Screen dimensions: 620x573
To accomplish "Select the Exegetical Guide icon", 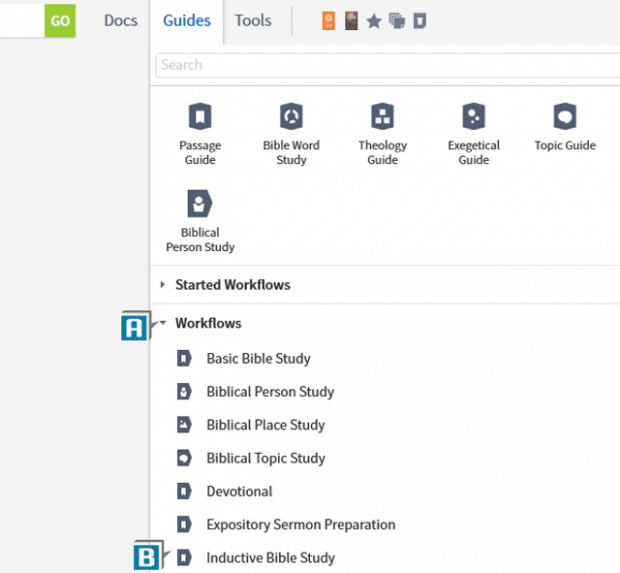I will click(x=473, y=118).
